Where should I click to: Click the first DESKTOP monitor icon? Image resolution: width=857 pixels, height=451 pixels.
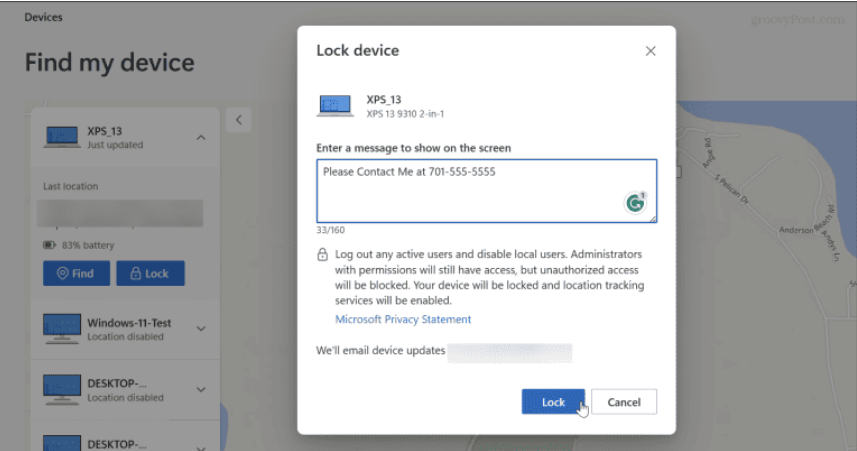tap(62, 389)
